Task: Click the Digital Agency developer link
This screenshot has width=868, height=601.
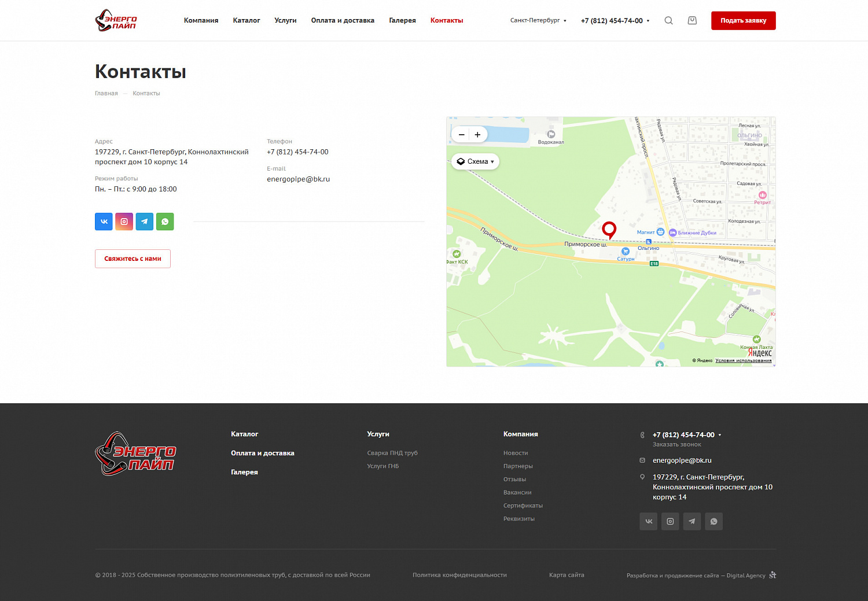Action: pyautogui.click(x=746, y=576)
